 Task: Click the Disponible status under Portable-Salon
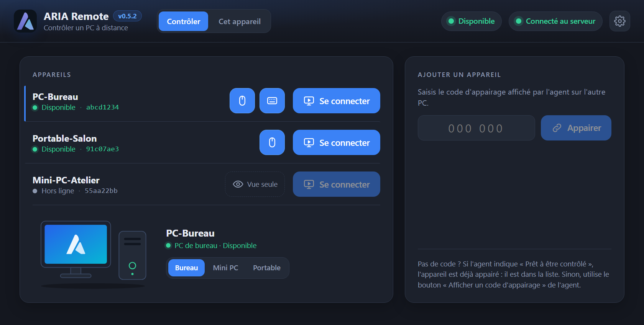pyautogui.click(x=58, y=149)
